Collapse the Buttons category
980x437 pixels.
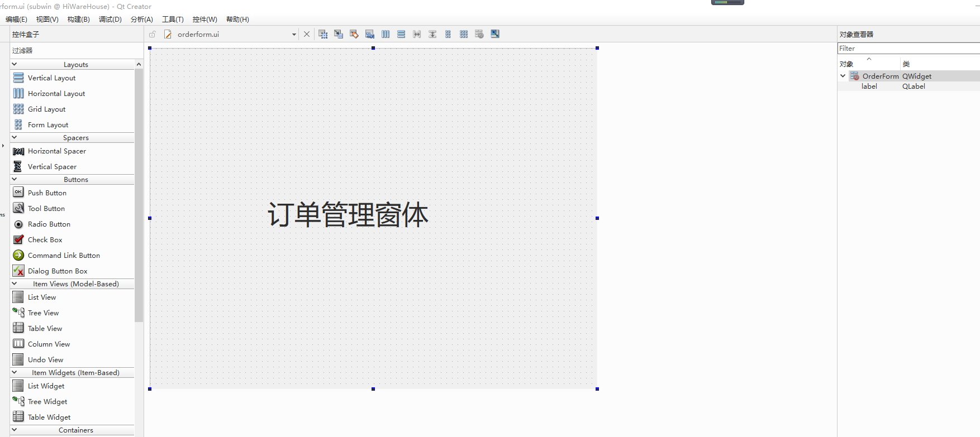(15, 179)
